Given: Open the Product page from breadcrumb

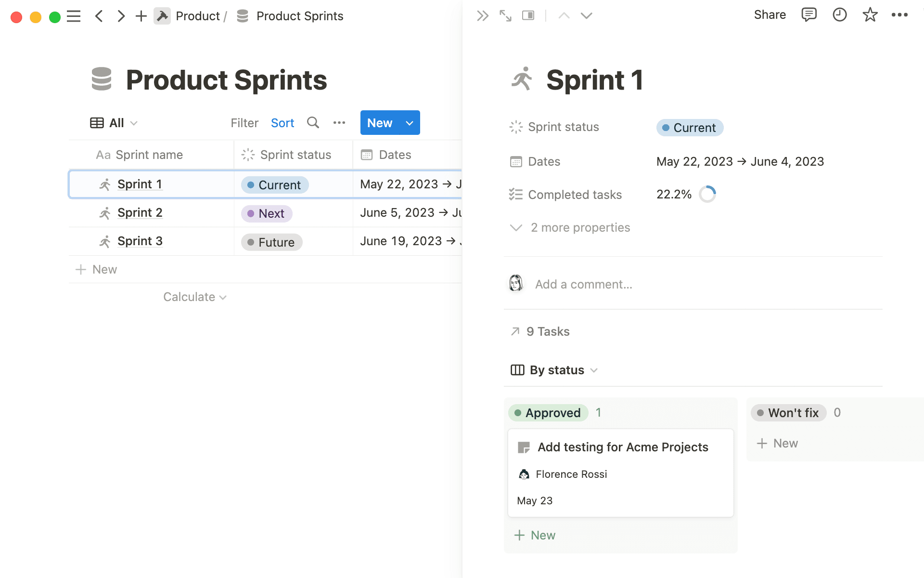Looking at the screenshot, I should (197, 15).
